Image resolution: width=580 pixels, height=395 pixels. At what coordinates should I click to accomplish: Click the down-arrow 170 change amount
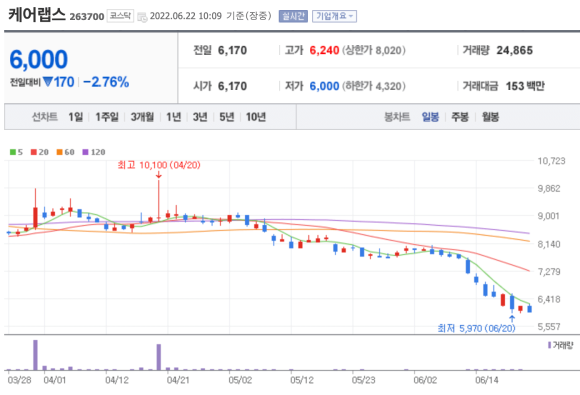[x=58, y=82]
